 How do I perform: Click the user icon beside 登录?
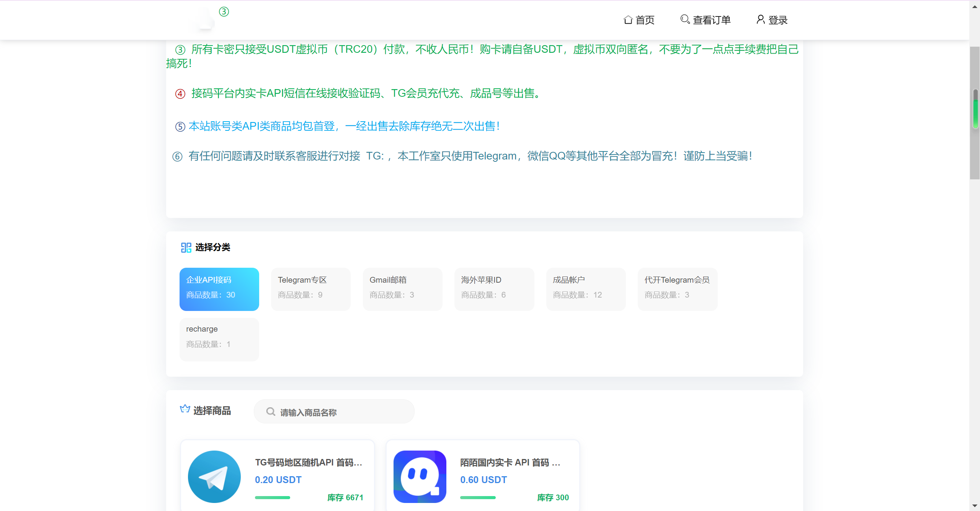[x=760, y=20]
